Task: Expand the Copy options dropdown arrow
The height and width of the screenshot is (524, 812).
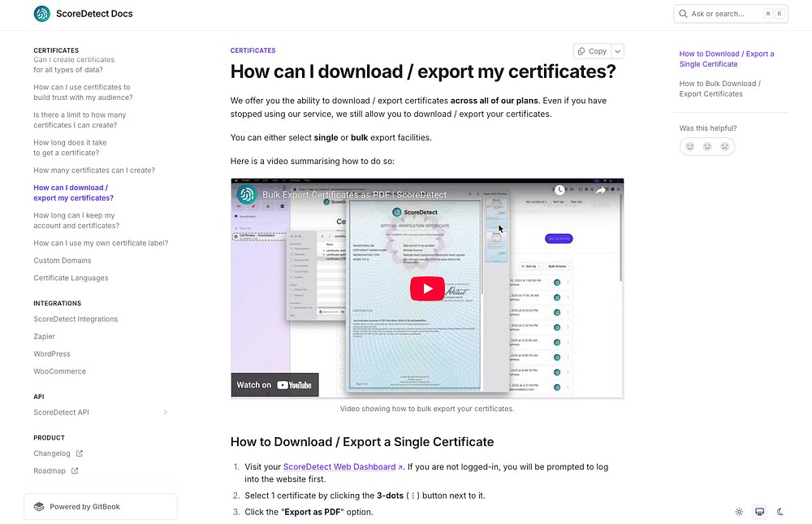Action: [617, 51]
